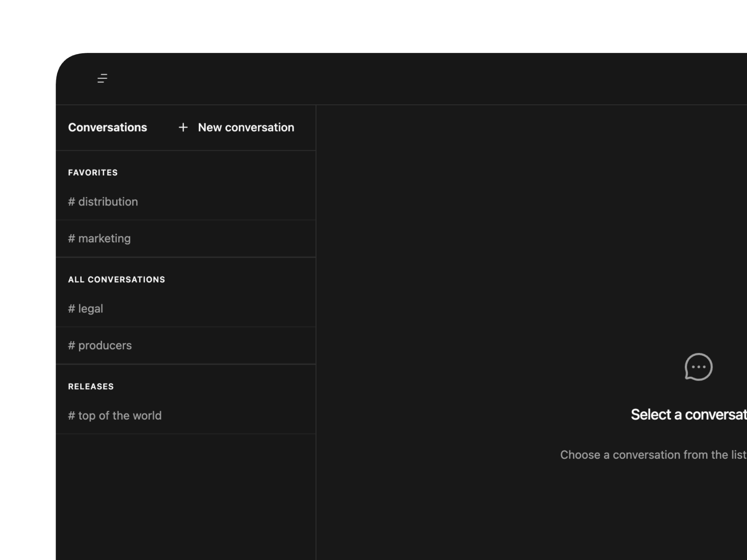Click the hash symbol before top of the world
Image resolution: width=747 pixels, height=560 pixels.
click(x=72, y=416)
